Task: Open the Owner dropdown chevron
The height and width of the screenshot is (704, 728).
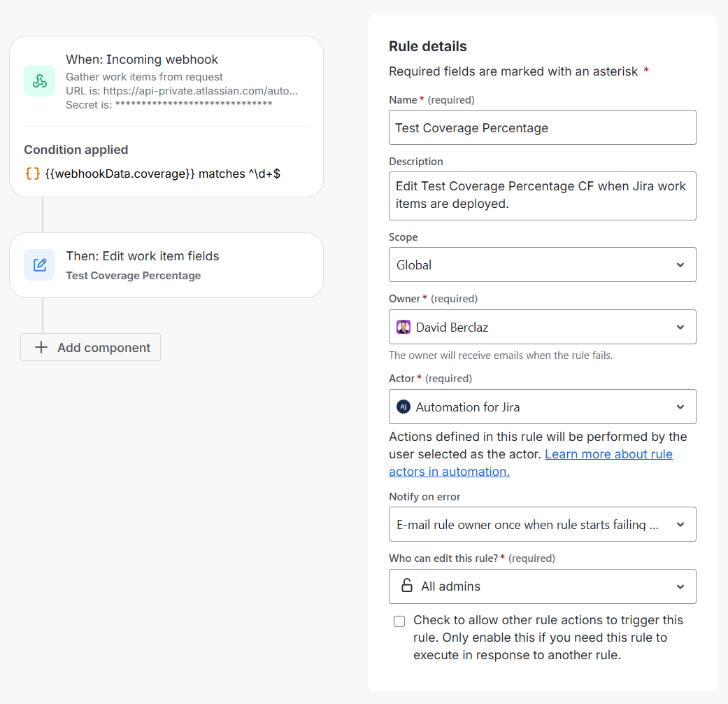Action: (680, 327)
